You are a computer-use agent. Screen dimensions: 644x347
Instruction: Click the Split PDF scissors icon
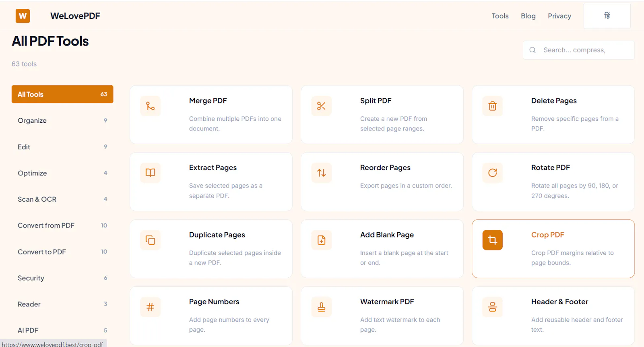[x=321, y=106]
